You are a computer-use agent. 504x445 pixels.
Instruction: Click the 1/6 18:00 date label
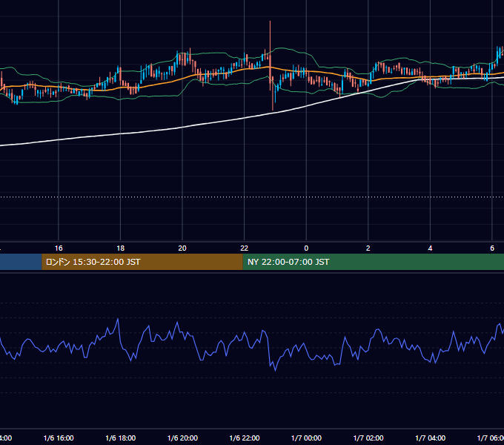tap(121, 438)
